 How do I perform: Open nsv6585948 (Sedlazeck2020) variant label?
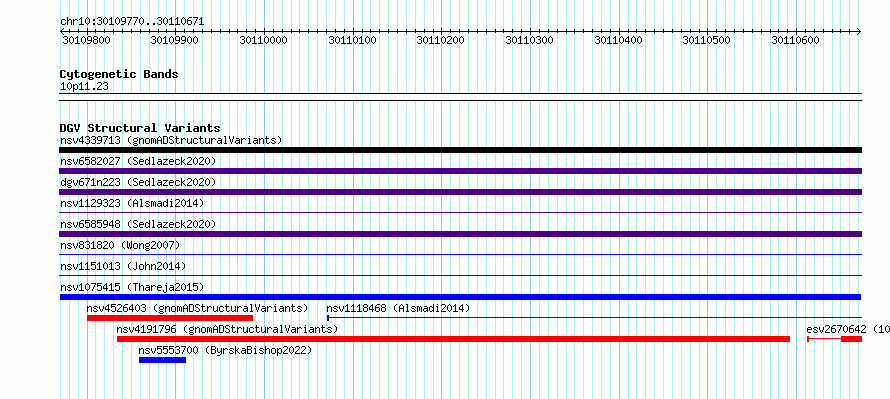138,224
